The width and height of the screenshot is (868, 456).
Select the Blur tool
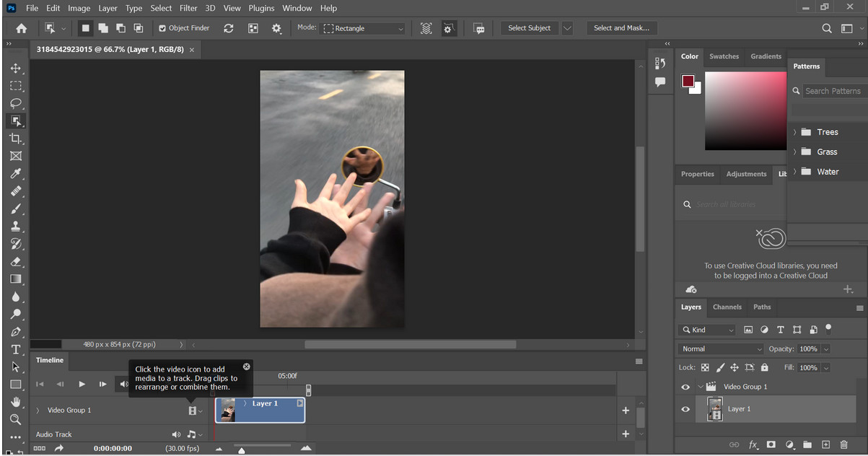point(15,297)
